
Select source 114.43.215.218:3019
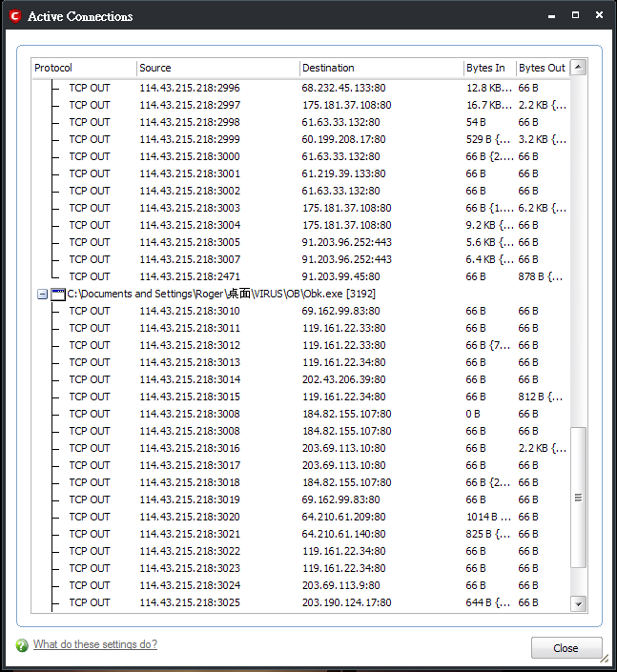click(190, 499)
